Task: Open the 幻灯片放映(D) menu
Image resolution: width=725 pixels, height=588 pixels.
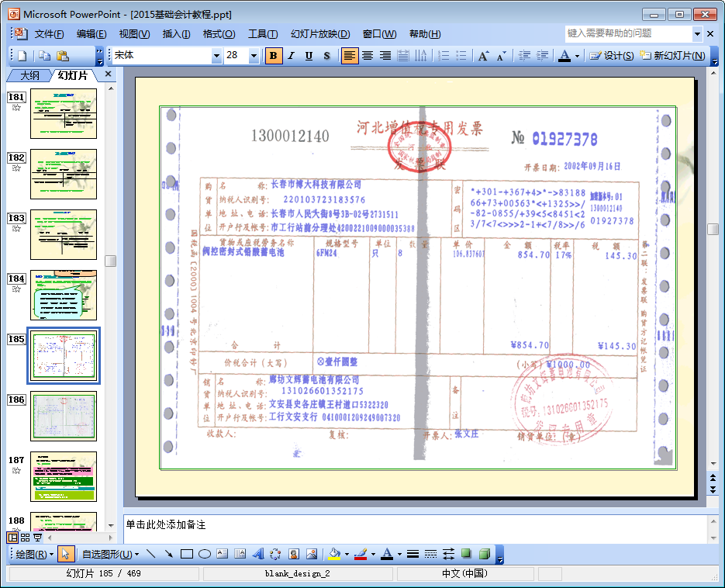Action: pyautogui.click(x=320, y=34)
